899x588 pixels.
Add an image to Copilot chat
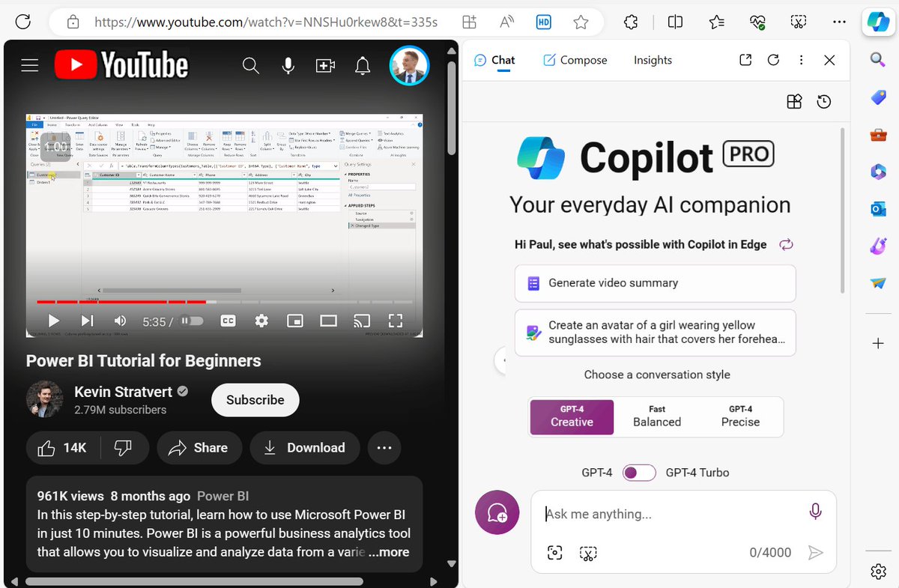coord(554,553)
